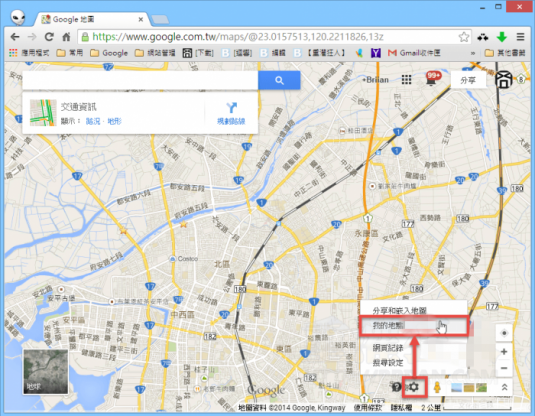The image size is (535, 416).
Task: Zoom in with the plus button
Action: [x=504, y=352]
